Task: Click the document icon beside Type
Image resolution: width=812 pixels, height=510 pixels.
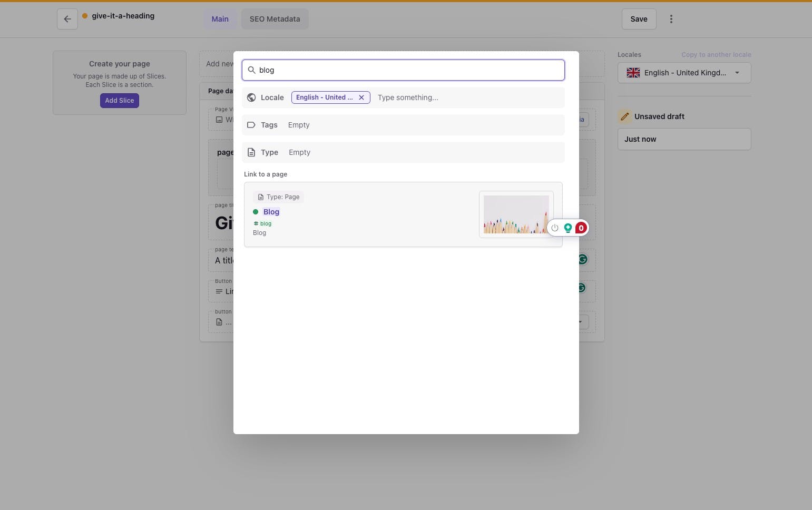Action: click(251, 152)
